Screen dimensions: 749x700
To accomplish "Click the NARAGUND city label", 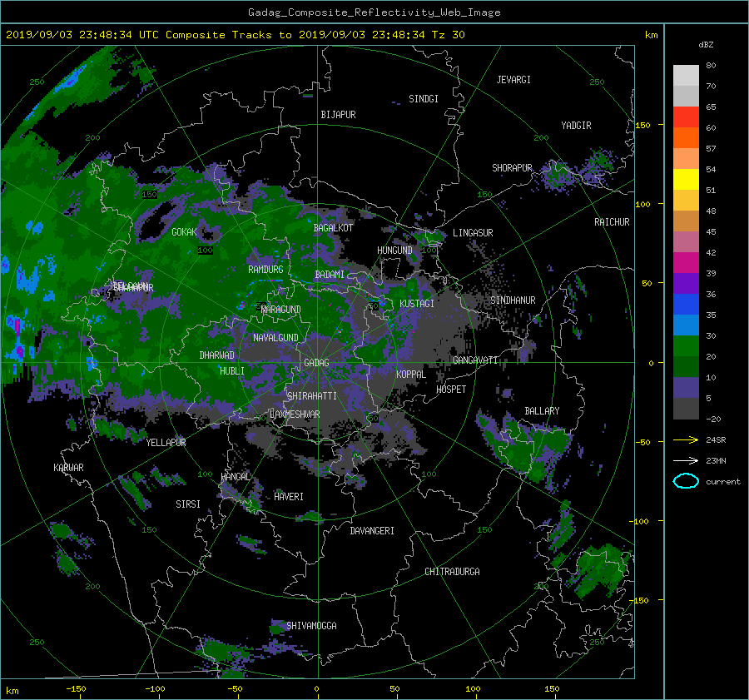I will tap(281, 310).
